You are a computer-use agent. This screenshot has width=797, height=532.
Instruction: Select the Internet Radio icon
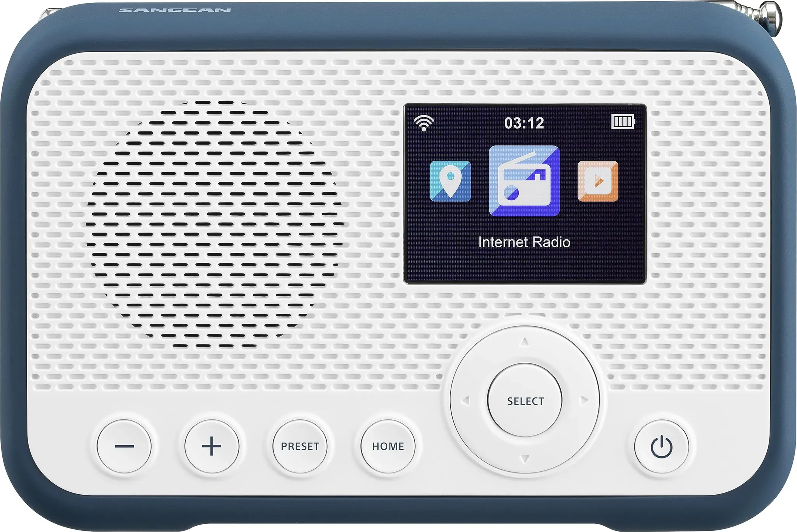pos(524,181)
